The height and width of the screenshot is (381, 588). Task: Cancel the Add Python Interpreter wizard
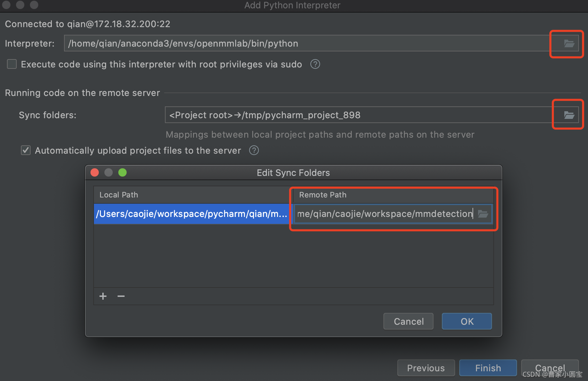pos(550,368)
